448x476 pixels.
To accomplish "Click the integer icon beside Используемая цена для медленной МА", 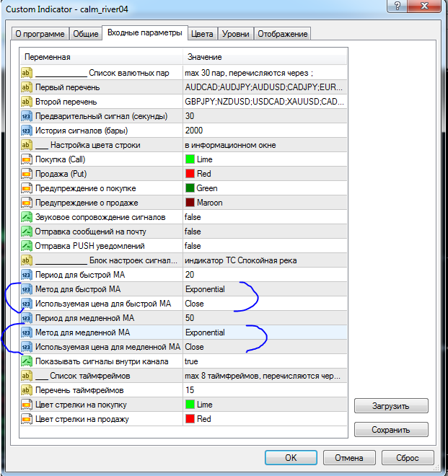I will coord(27,347).
